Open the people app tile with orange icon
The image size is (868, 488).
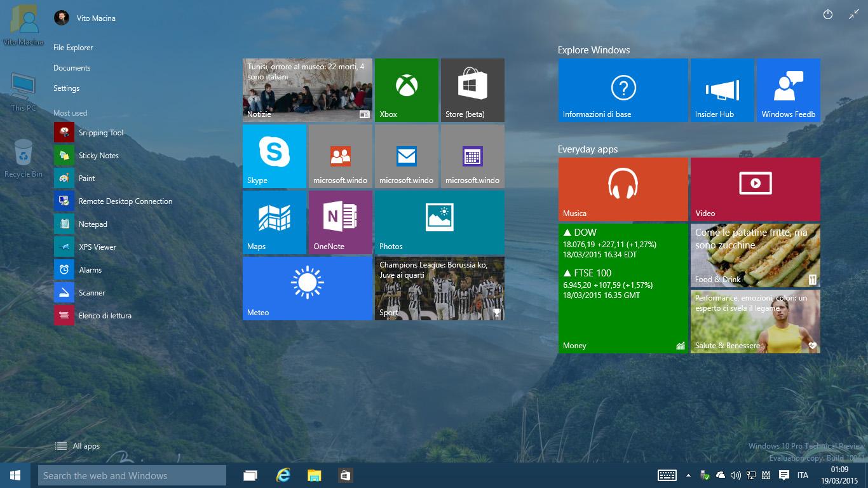point(341,156)
